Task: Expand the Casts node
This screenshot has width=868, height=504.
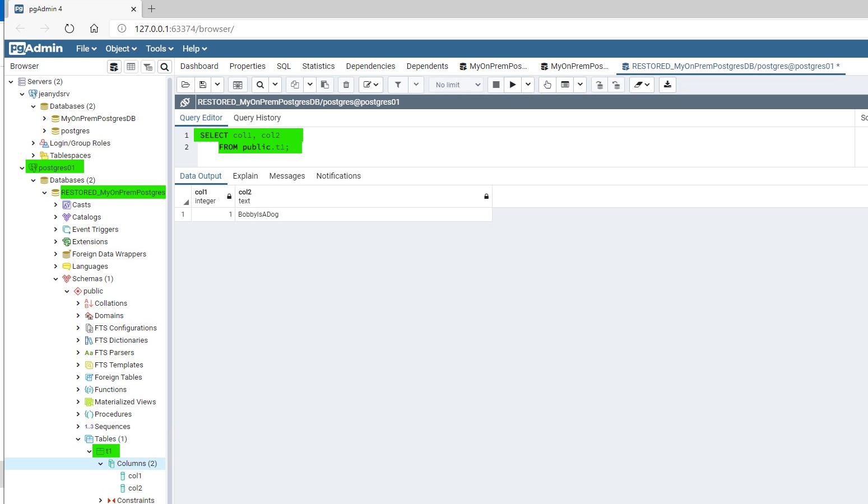Action: point(55,205)
